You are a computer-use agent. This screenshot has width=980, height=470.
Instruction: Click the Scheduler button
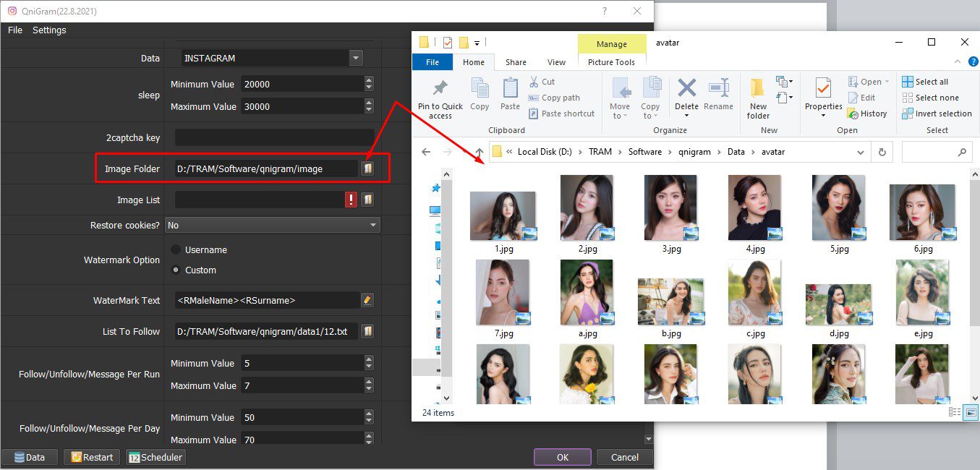tap(155, 457)
